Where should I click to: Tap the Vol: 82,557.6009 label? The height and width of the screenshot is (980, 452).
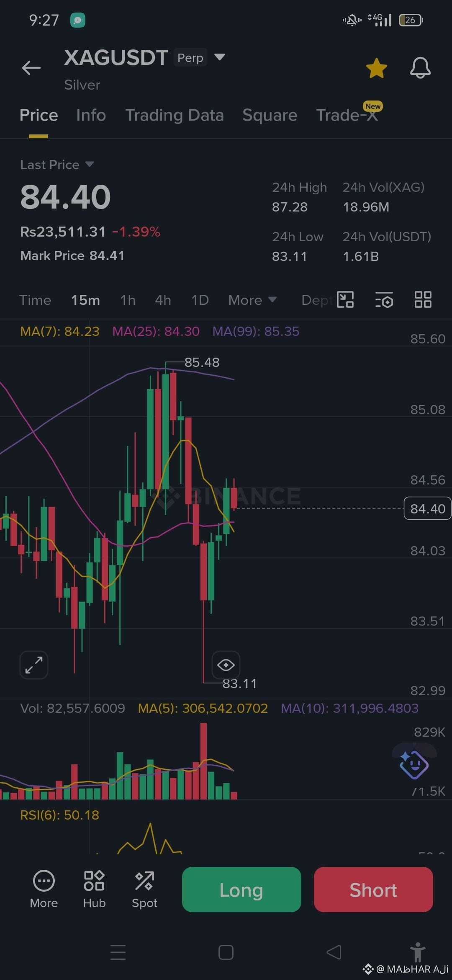(x=72, y=708)
